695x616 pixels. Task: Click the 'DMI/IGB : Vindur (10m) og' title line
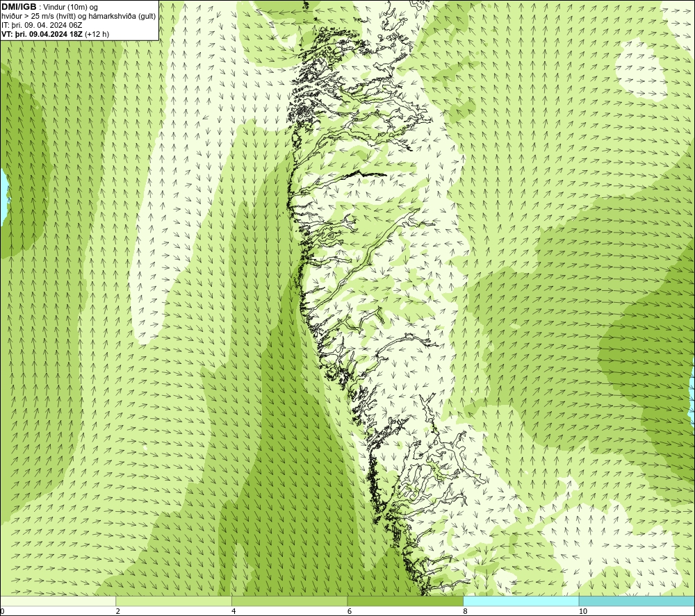49,7
